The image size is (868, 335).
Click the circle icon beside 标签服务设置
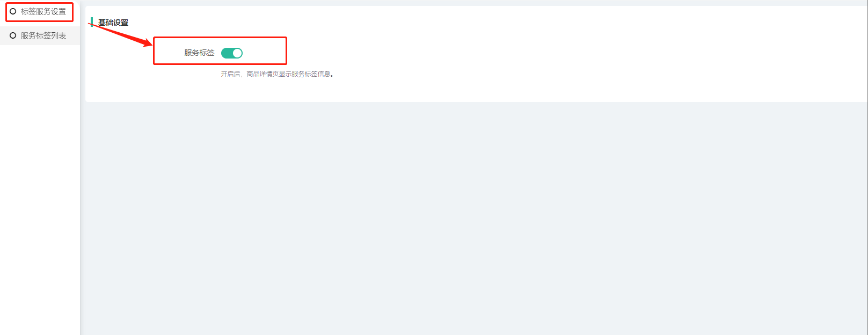[13, 11]
